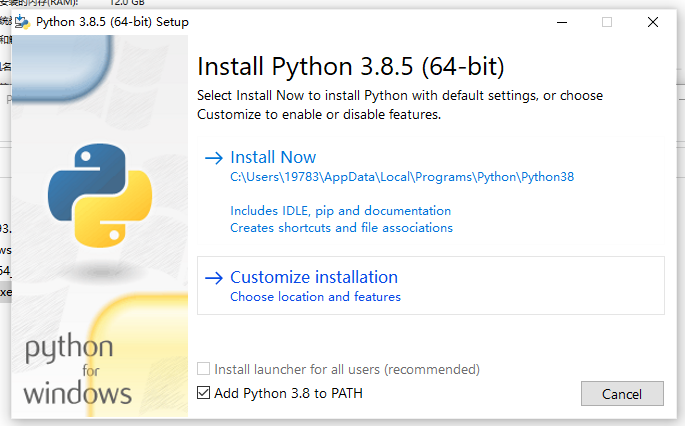Viewport: 685px width, 426px height.
Task: Click the 'Install Python 3.8.5 (64-bit)' heading
Action: (351, 67)
